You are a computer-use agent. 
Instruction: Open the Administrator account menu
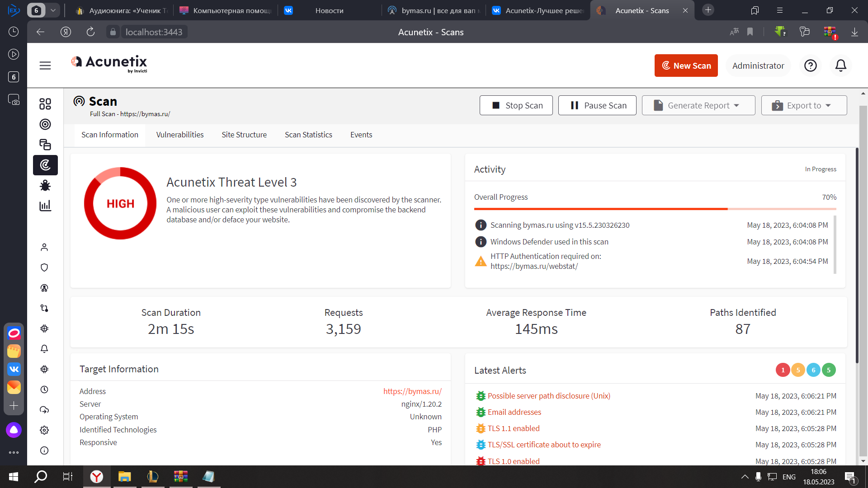pyautogui.click(x=758, y=66)
